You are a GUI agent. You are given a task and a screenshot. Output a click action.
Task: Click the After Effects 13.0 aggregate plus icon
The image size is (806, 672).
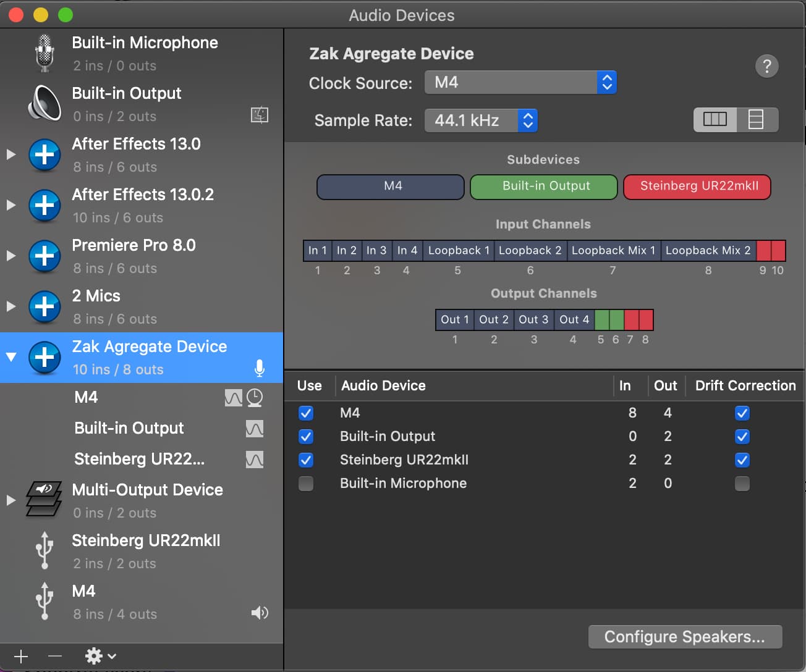(45, 154)
